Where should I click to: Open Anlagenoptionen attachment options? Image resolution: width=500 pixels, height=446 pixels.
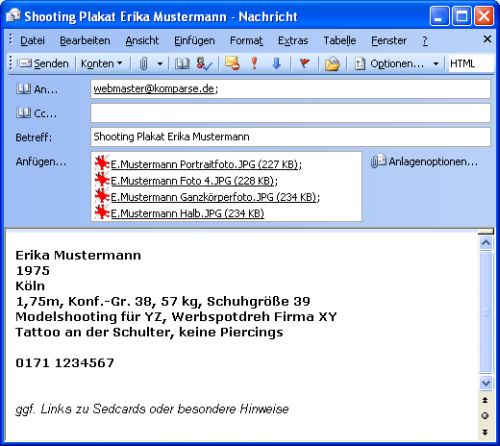click(424, 162)
